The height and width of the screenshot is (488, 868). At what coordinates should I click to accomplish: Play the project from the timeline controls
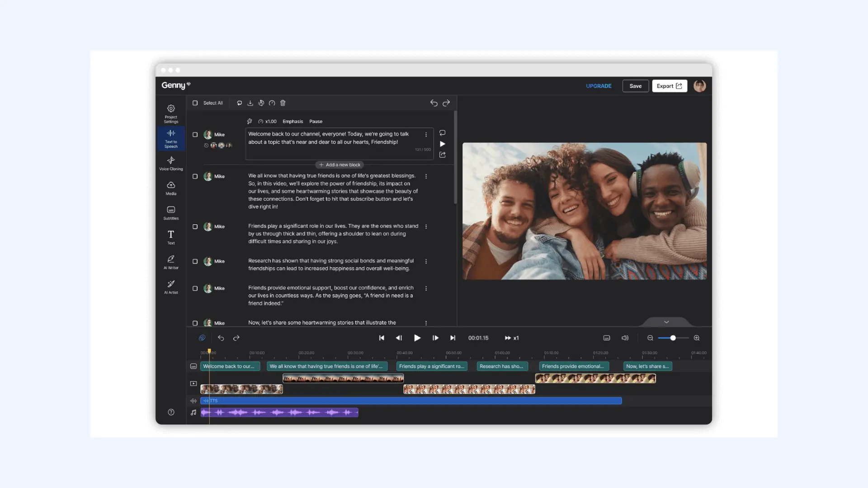click(x=417, y=338)
